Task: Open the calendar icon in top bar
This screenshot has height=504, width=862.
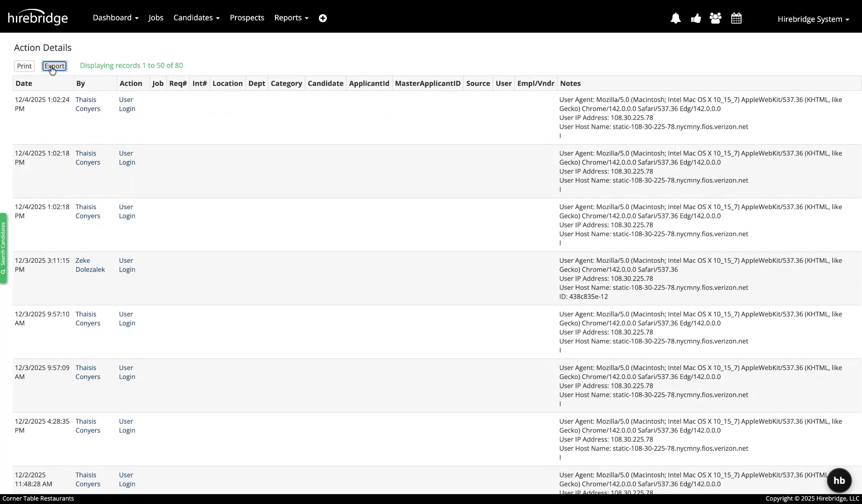Action: [x=736, y=18]
